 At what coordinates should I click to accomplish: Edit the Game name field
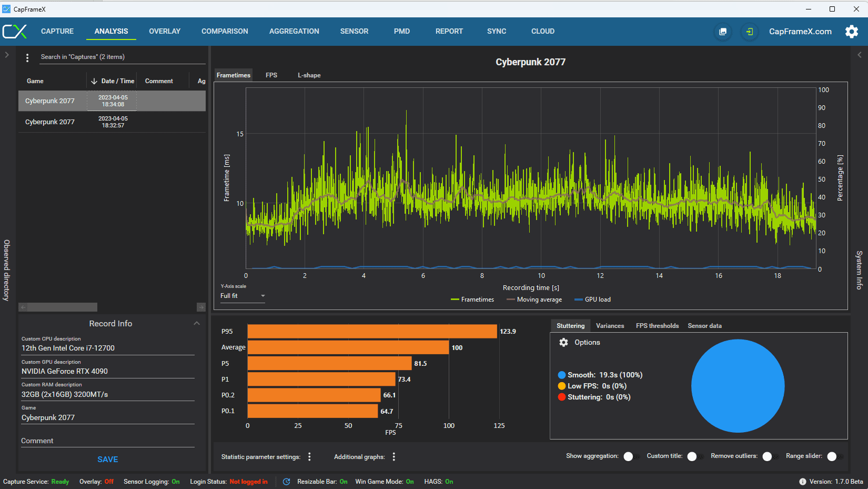pos(107,418)
